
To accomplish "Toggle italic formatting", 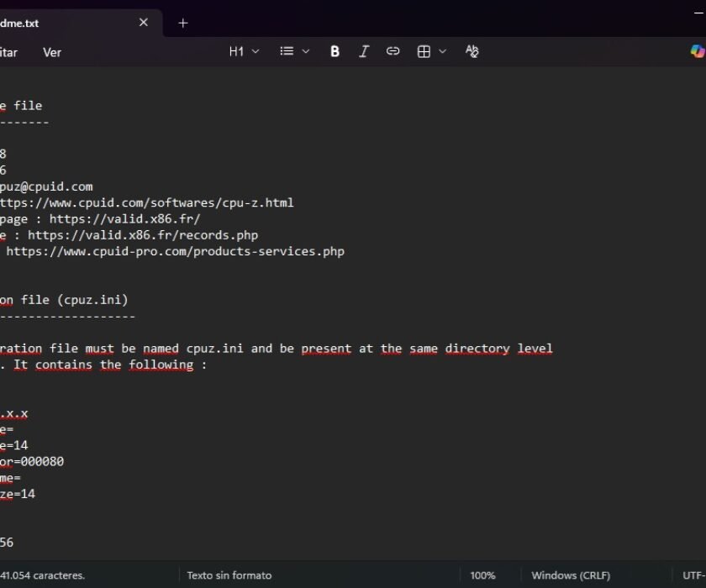I will click(364, 51).
